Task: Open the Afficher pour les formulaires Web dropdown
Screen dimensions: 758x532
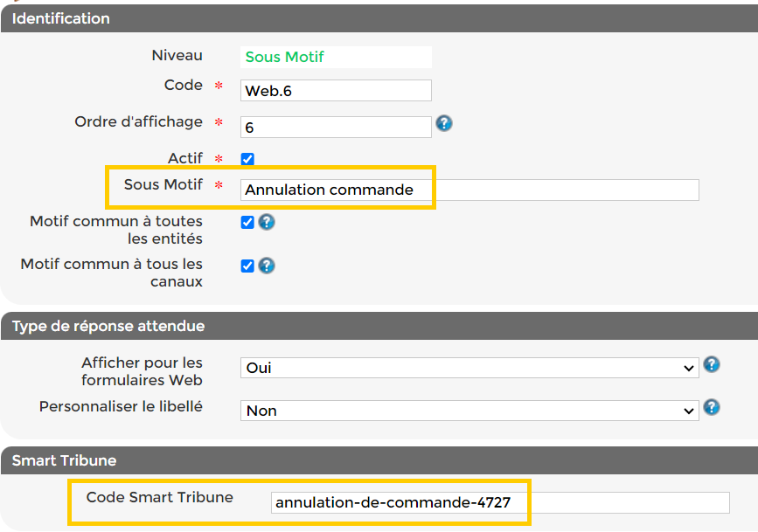Action: pyautogui.click(x=469, y=368)
